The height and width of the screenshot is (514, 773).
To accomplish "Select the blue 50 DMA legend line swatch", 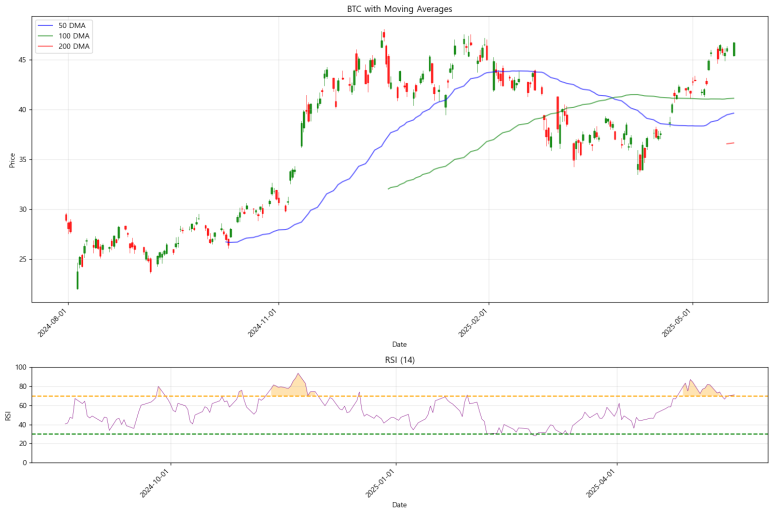I will pyautogui.click(x=45, y=26).
